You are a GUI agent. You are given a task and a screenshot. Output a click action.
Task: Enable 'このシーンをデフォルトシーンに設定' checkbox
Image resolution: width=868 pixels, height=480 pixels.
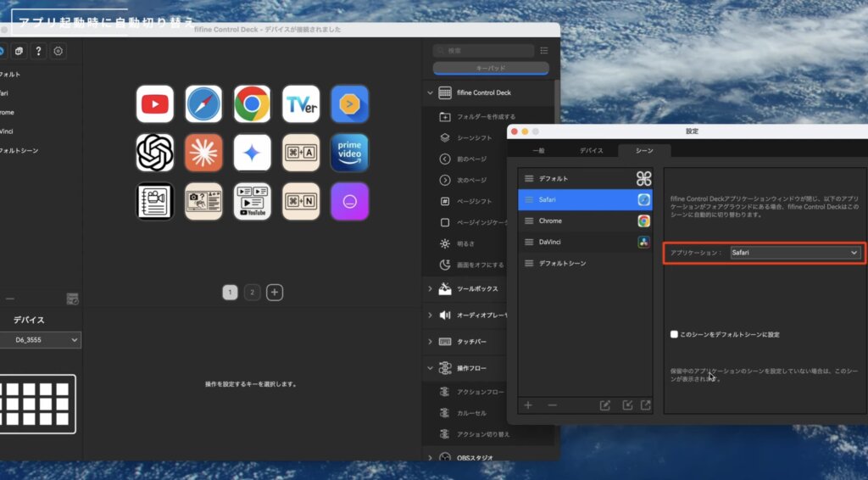675,334
